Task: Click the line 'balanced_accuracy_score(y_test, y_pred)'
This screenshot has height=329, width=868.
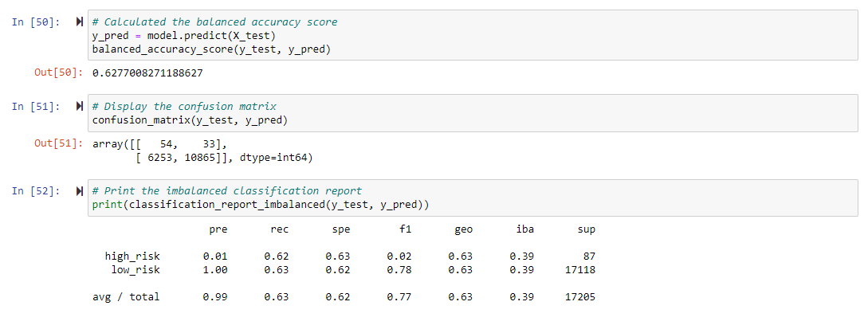Action: (x=211, y=49)
